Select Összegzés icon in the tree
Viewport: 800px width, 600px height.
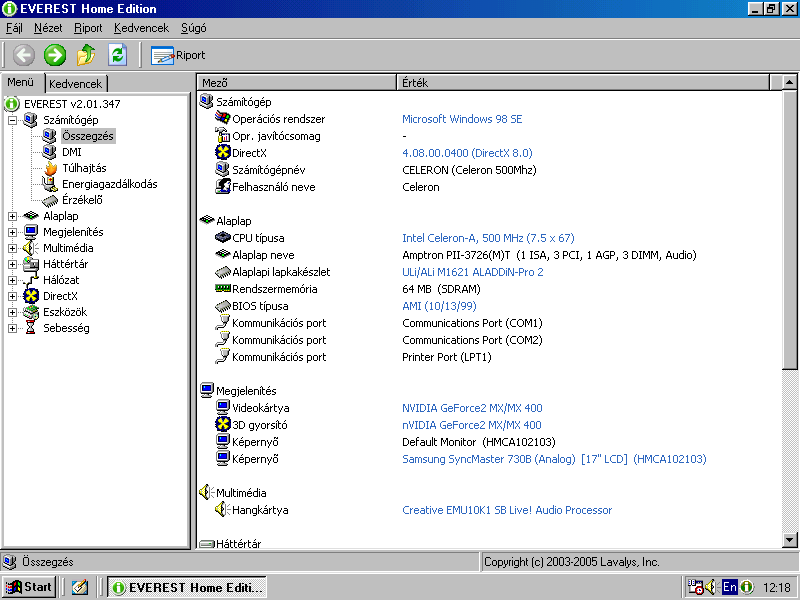point(49,136)
